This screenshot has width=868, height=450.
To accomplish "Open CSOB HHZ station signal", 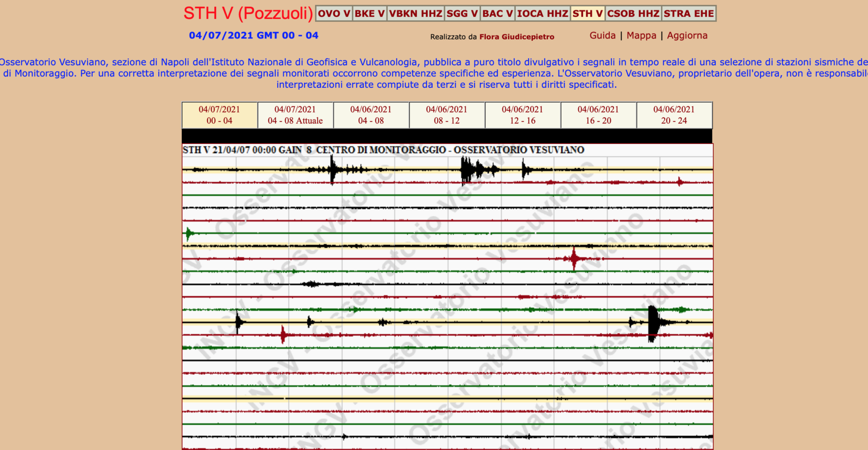I will point(633,14).
